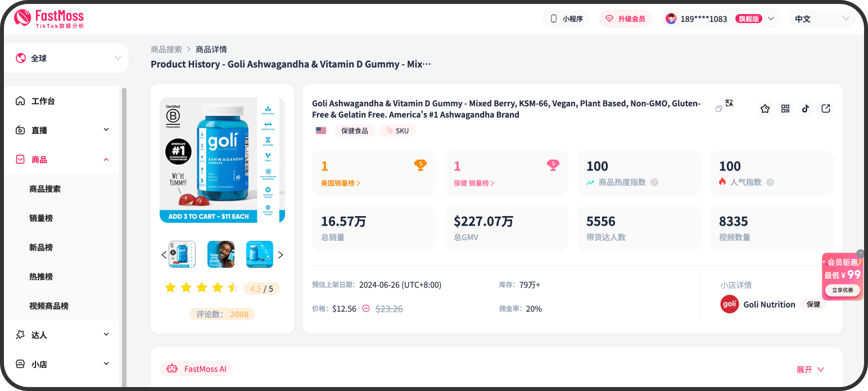This screenshot has height=391, width=868.
Task: Click the 升级会员 upgrade button
Action: (625, 18)
